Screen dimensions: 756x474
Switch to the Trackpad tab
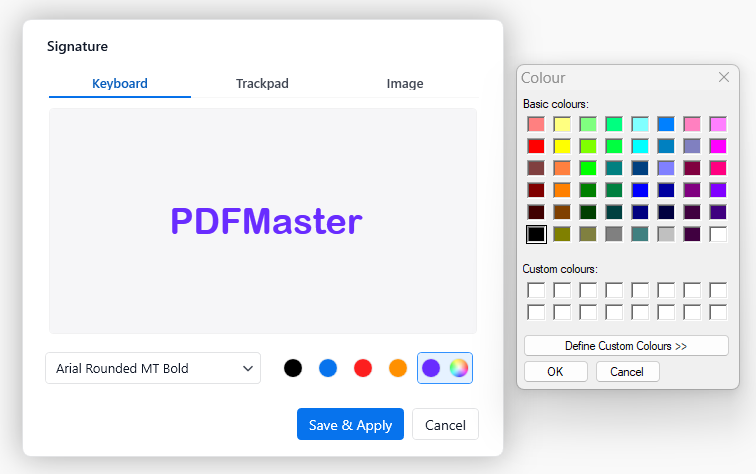pyautogui.click(x=262, y=84)
